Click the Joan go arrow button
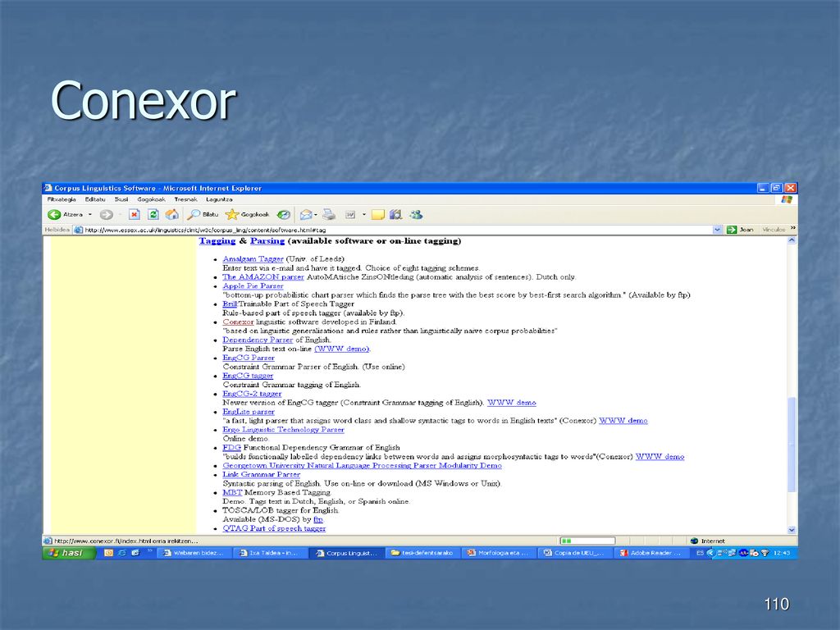Screen dimensions: 840x630 [740, 230]
